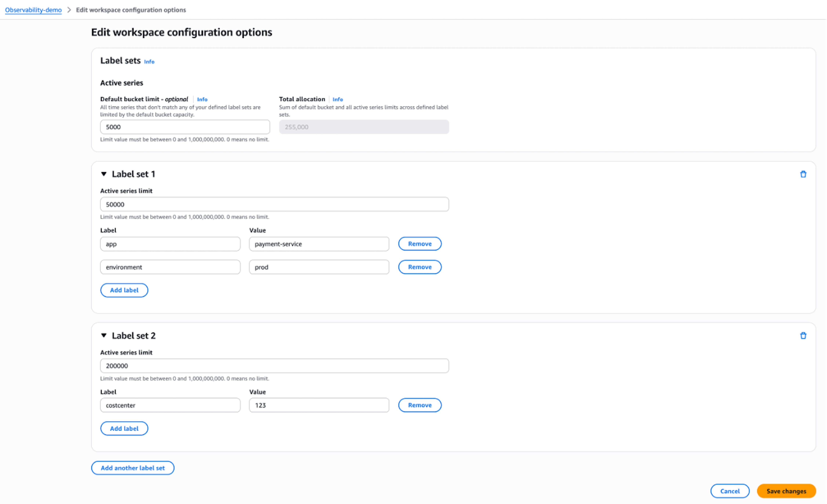Open Info for Default bucket limit
Viewport: 827px width, 504px height.
point(202,99)
